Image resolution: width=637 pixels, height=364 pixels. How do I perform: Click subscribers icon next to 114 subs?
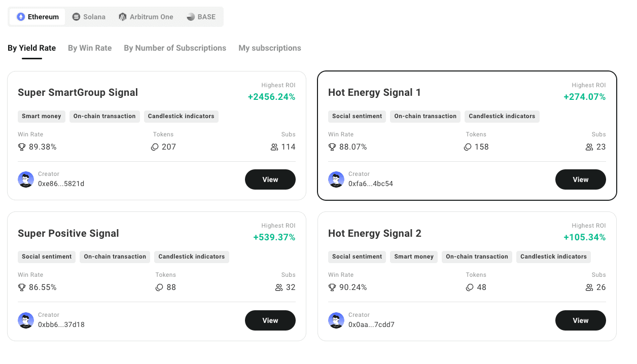[274, 147]
